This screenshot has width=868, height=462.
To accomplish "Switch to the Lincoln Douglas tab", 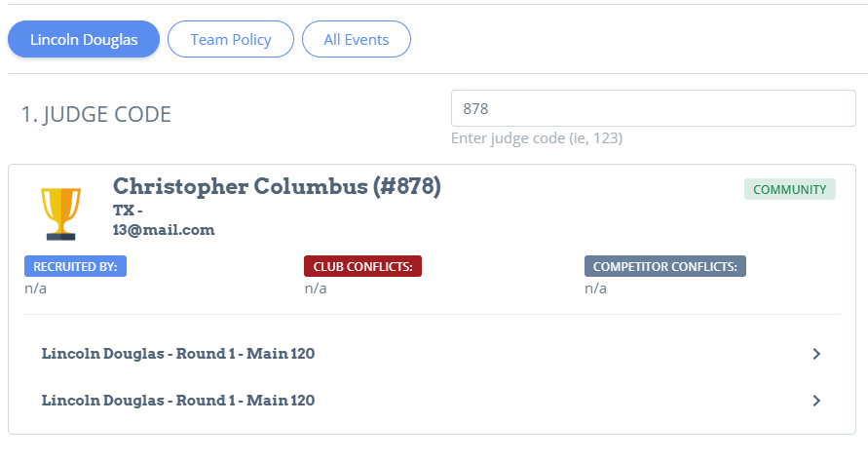I will (84, 39).
